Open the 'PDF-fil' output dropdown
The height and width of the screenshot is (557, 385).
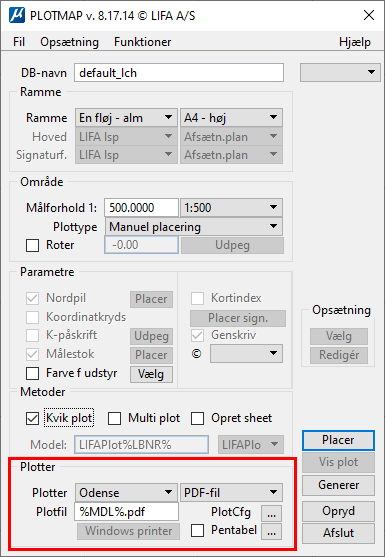coord(231,493)
